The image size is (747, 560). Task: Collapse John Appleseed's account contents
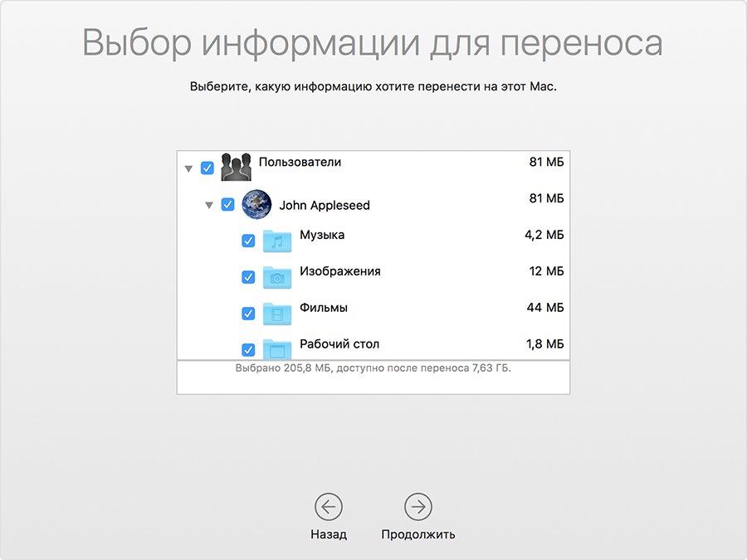pyautogui.click(x=210, y=205)
